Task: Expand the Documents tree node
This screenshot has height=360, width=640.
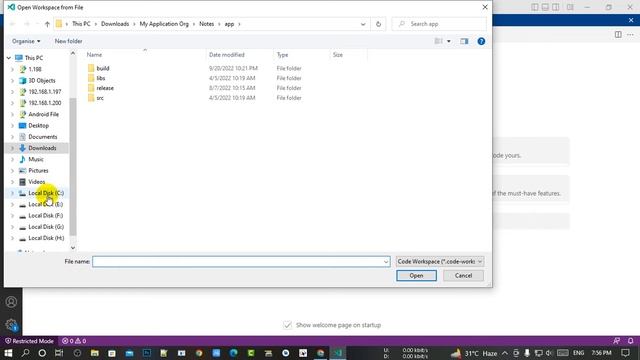Action: [x=12, y=137]
